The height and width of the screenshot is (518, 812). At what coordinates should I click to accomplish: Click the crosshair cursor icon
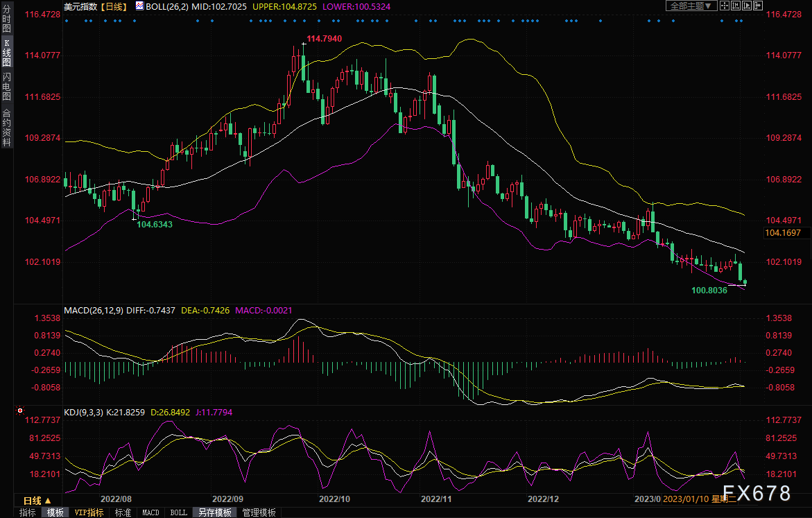725,6
